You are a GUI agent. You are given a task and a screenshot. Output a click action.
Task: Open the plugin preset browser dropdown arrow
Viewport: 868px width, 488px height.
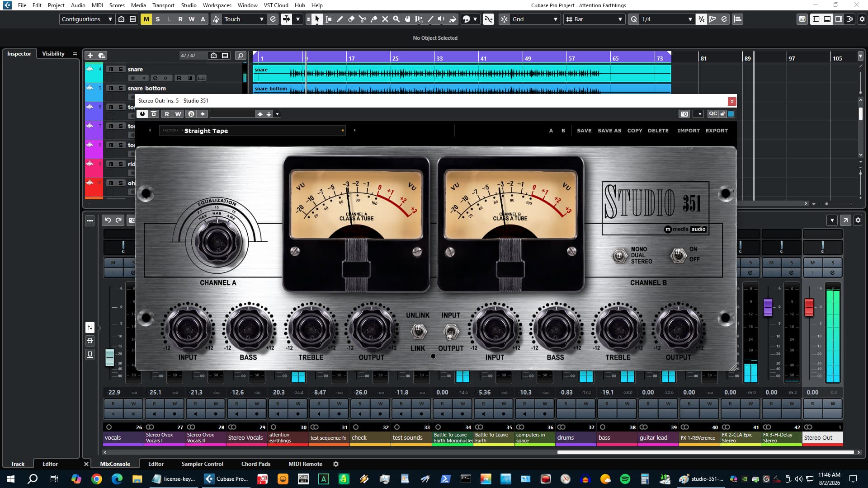click(277, 114)
